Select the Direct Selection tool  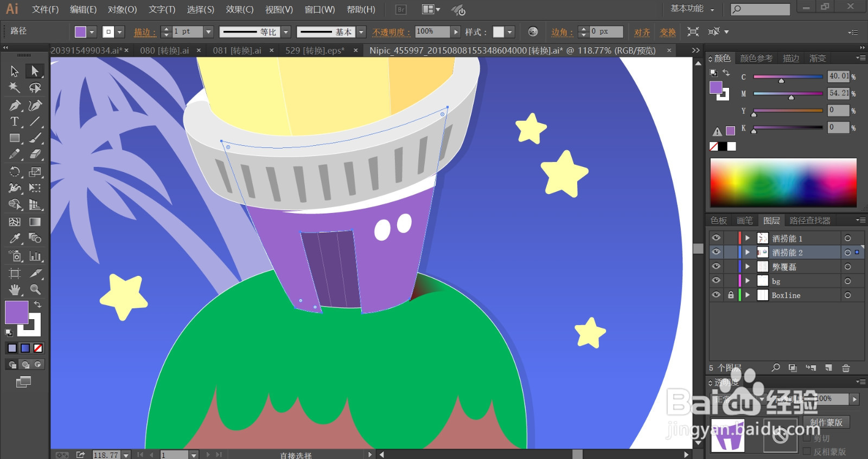tap(35, 71)
